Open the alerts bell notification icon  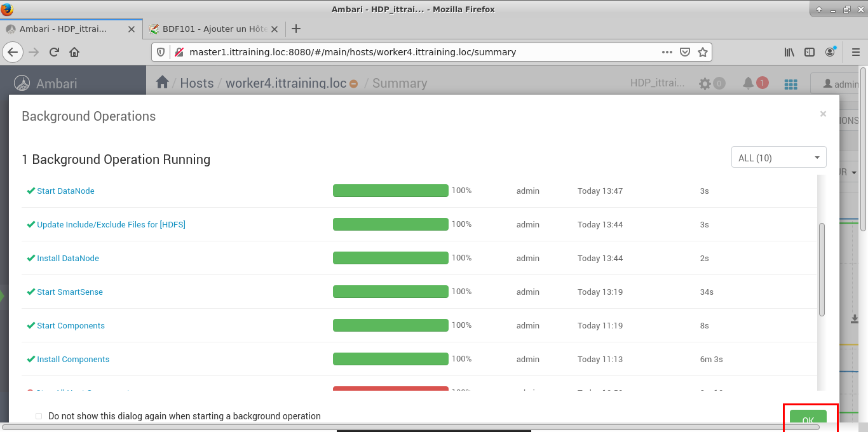(749, 83)
